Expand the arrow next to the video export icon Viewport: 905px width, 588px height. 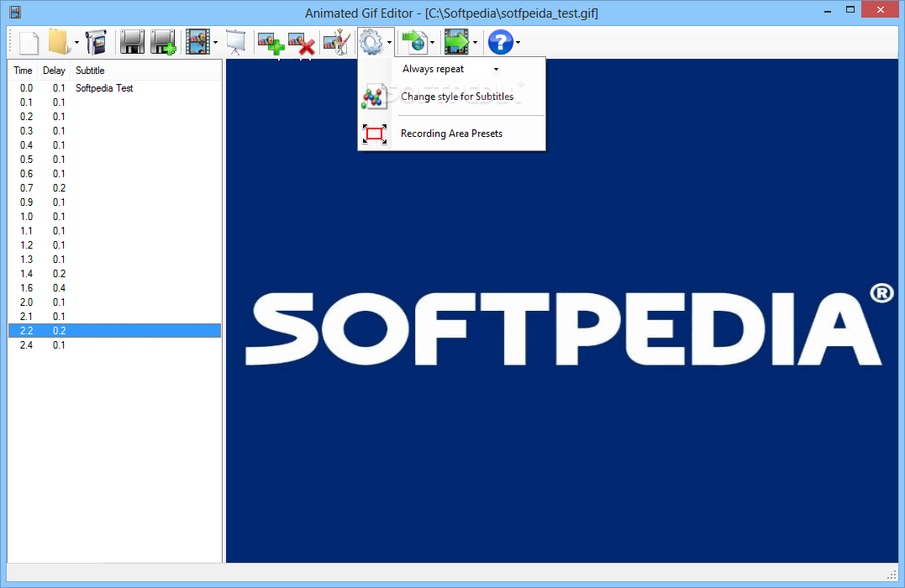[x=475, y=42]
